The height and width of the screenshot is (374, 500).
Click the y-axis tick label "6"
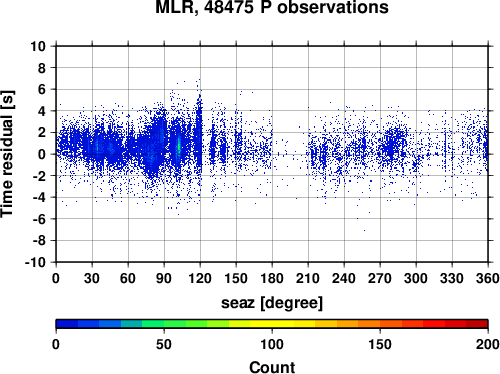(x=41, y=90)
